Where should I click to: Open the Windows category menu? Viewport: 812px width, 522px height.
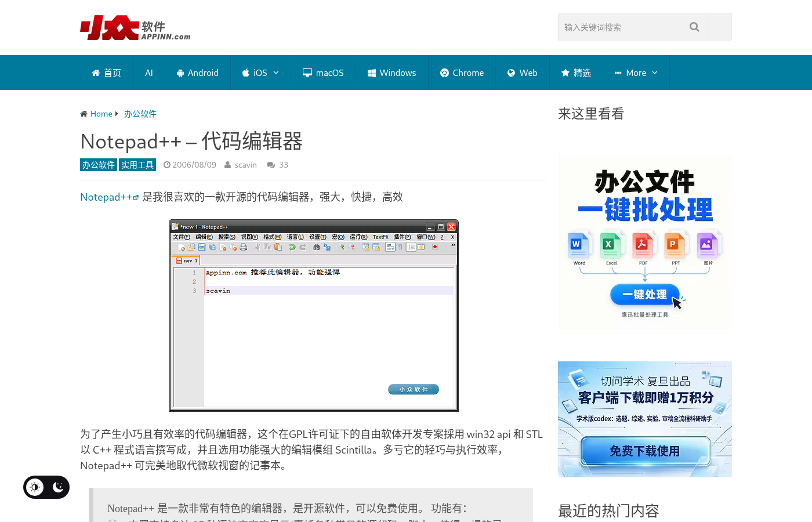tap(391, 72)
